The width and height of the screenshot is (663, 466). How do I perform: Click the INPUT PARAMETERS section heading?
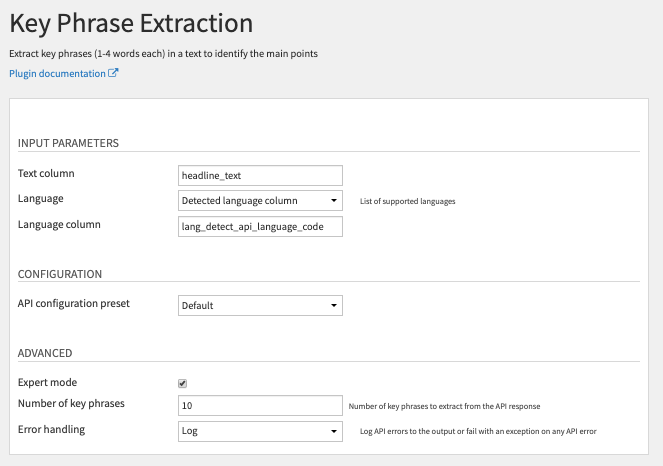coord(68,143)
